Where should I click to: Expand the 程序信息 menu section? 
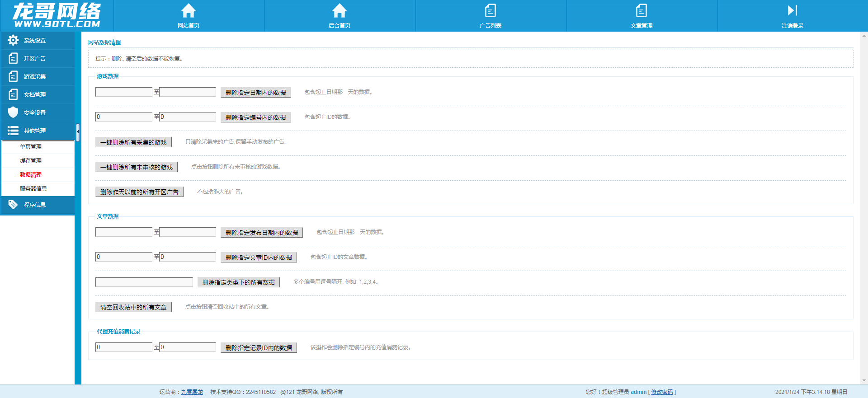click(38, 205)
